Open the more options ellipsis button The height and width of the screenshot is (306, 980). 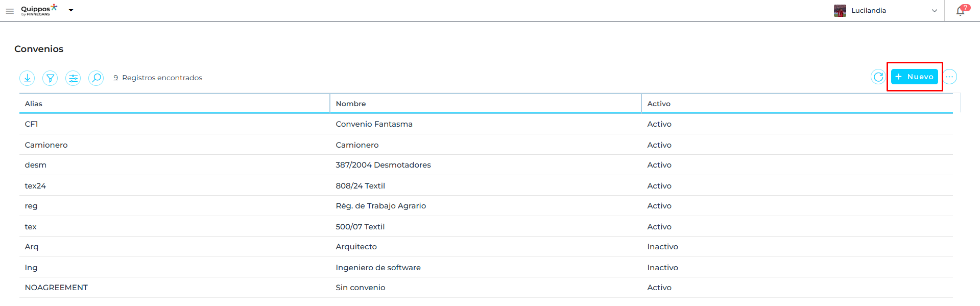949,77
